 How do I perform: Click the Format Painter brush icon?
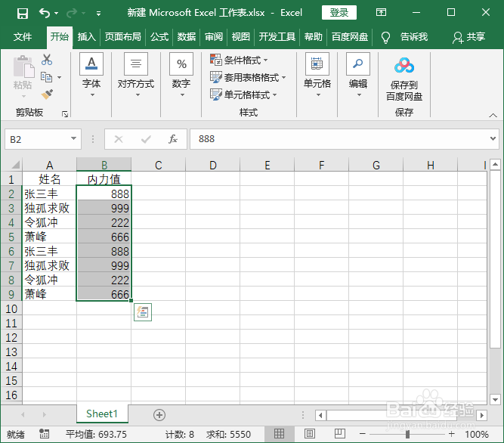pos(48,94)
